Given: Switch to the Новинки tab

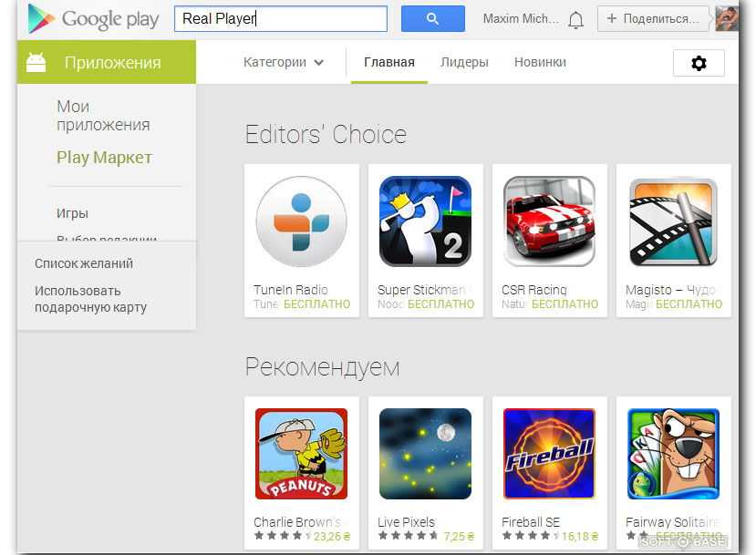Looking at the screenshot, I should [540, 62].
